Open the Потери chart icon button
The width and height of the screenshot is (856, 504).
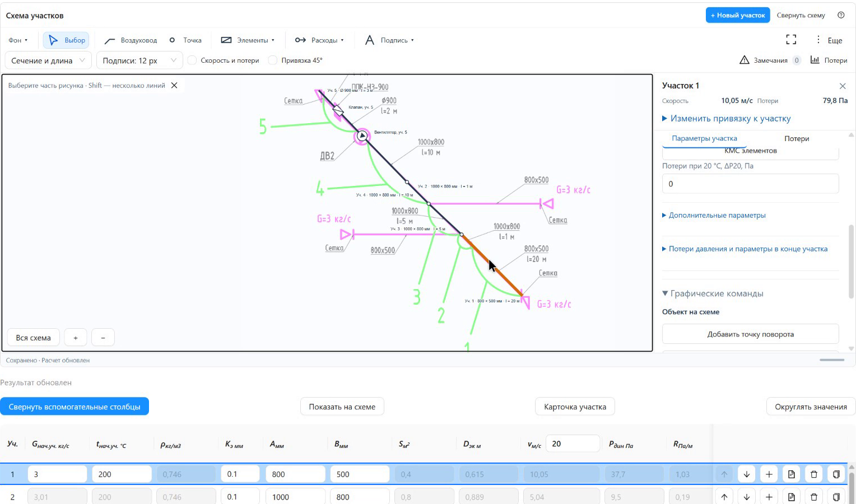click(x=829, y=60)
